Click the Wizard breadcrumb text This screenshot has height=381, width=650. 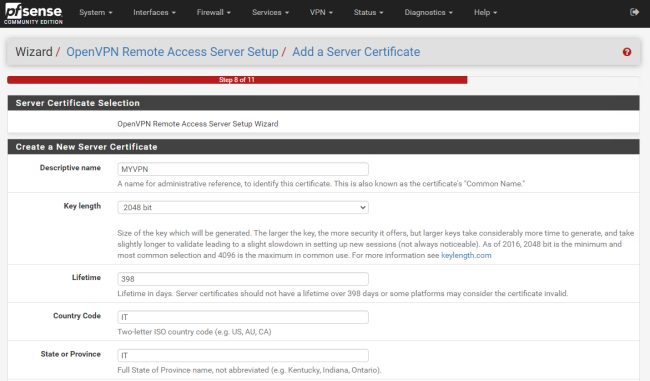pos(34,52)
